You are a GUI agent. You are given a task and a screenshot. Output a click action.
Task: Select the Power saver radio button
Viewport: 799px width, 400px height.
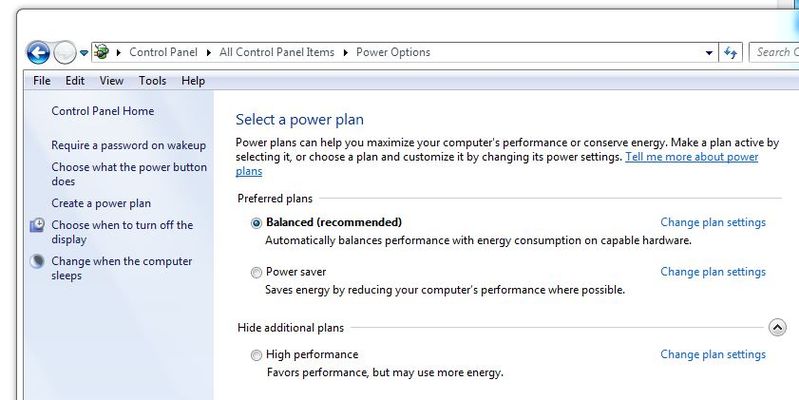click(x=256, y=273)
